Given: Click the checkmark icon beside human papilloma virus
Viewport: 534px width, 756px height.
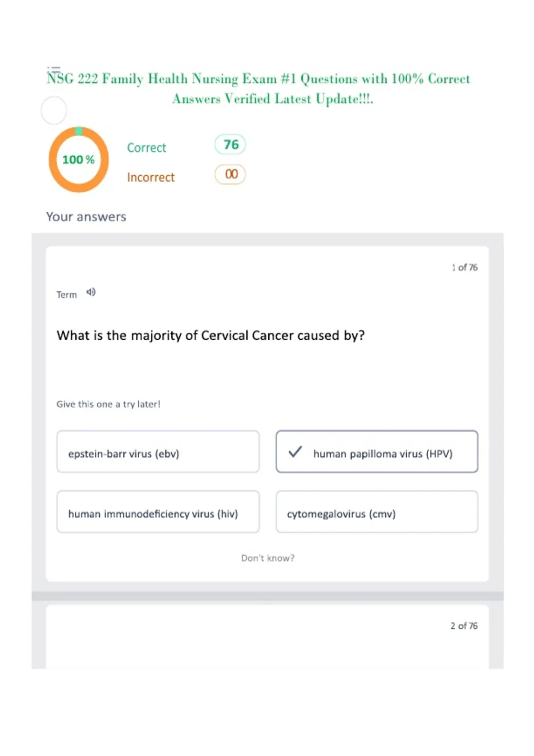Looking at the screenshot, I should 295,452.
